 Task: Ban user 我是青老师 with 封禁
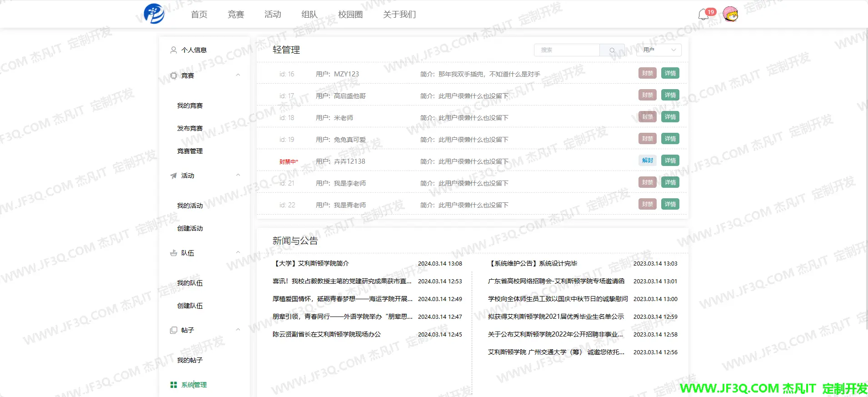point(647,204)
